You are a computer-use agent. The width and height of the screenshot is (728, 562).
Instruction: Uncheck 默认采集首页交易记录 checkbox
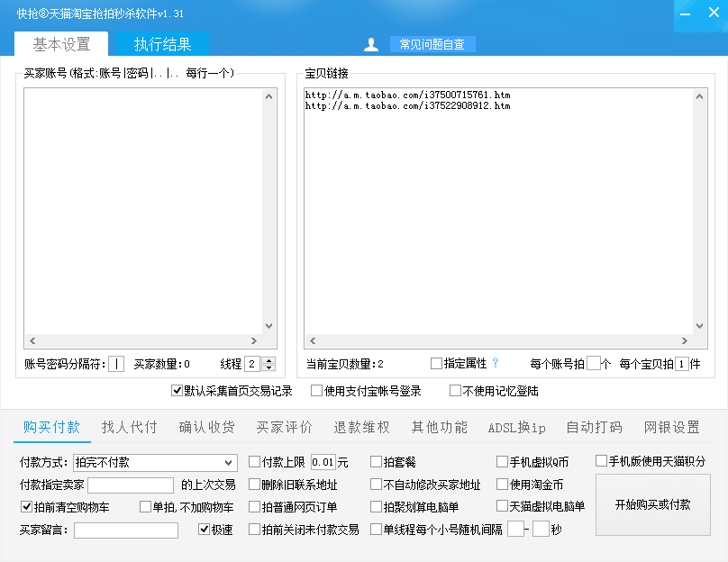[x=177, y=391]
